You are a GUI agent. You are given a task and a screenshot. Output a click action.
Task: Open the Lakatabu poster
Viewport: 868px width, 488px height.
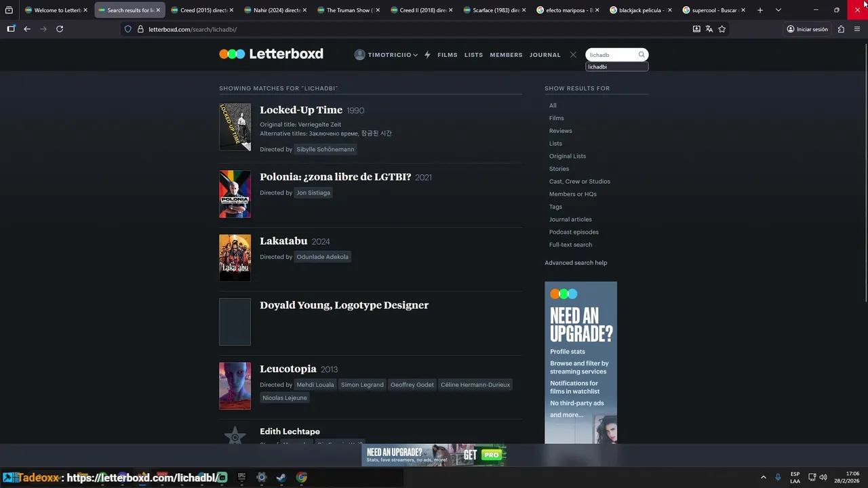(x=235, y=258)
